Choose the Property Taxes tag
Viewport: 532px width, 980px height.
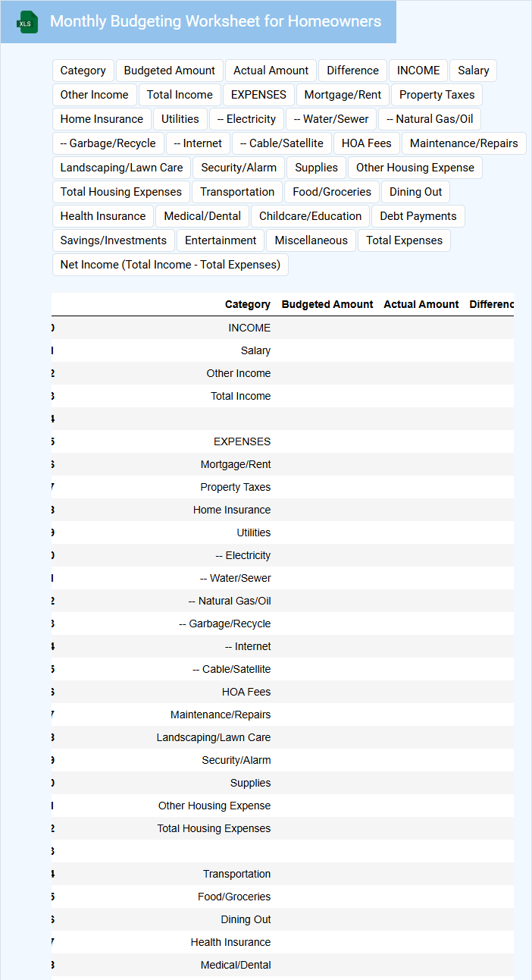(x=437, y=95)
